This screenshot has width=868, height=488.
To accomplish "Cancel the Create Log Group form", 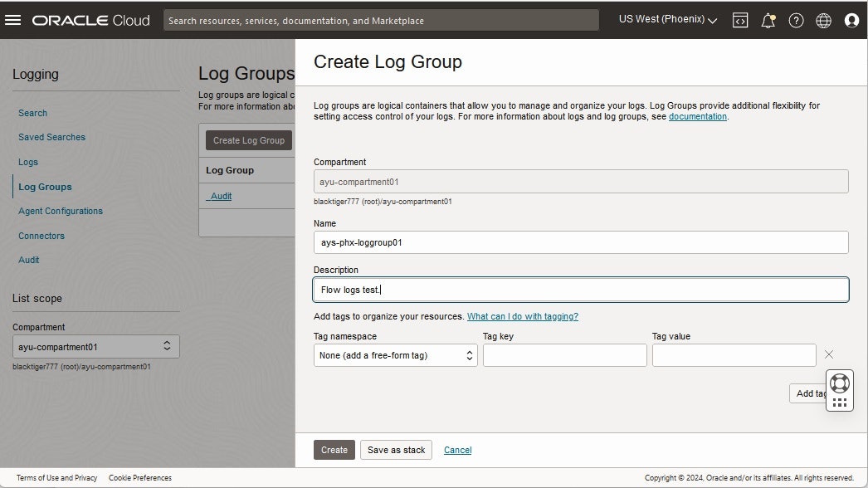I will coord(458,450).
